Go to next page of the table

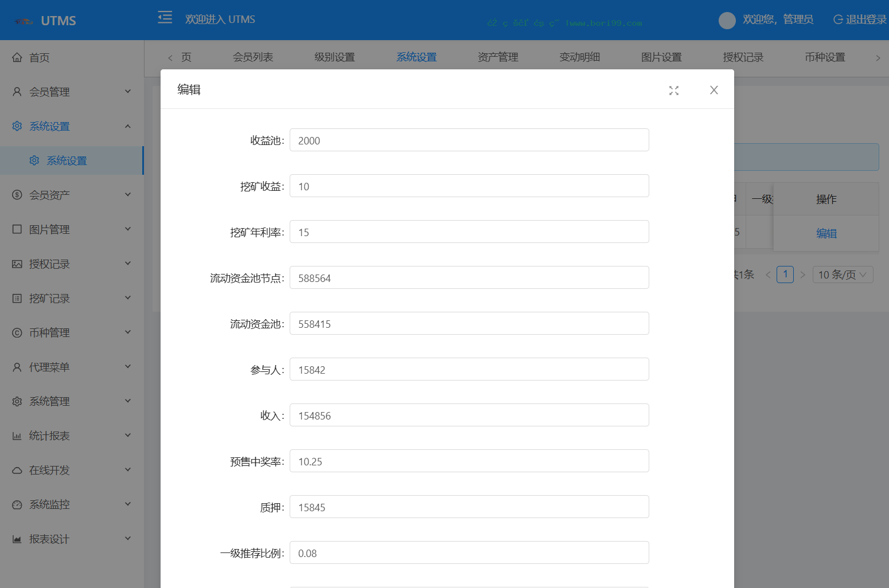point(802,275)
